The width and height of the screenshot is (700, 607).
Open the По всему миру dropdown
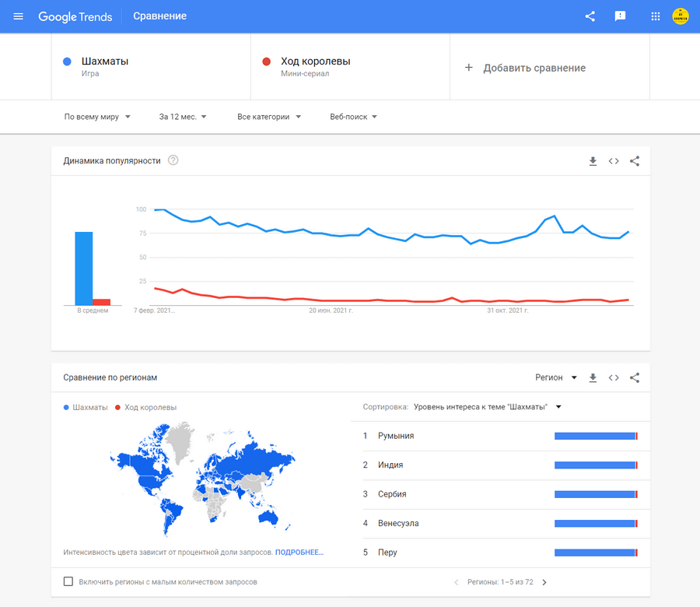97,117
